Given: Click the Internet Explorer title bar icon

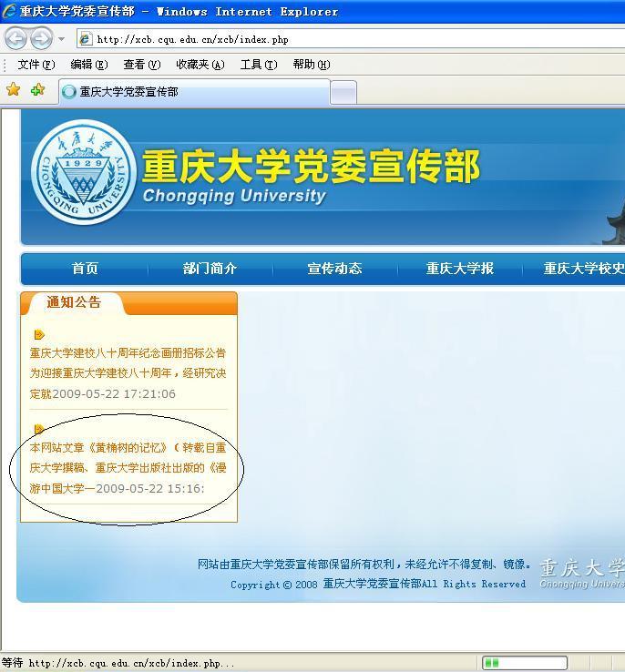Looking at the screenshot, I should point(8,11).
